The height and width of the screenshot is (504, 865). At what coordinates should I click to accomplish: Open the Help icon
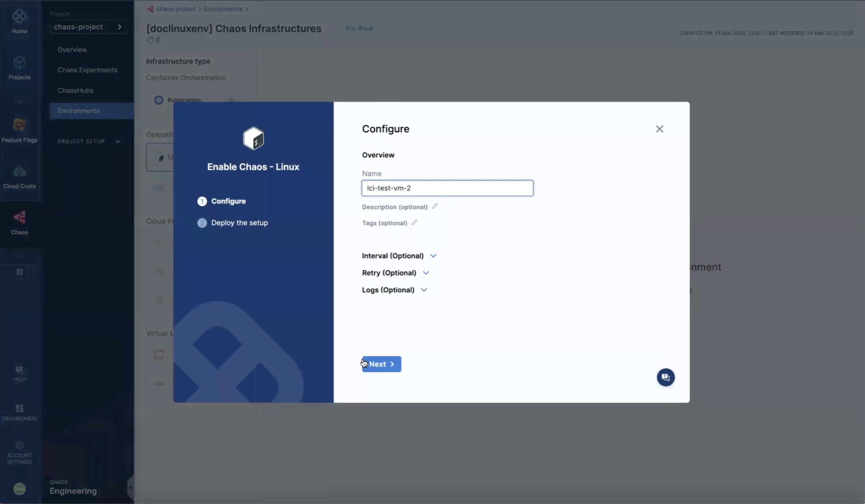coord(19,373)
